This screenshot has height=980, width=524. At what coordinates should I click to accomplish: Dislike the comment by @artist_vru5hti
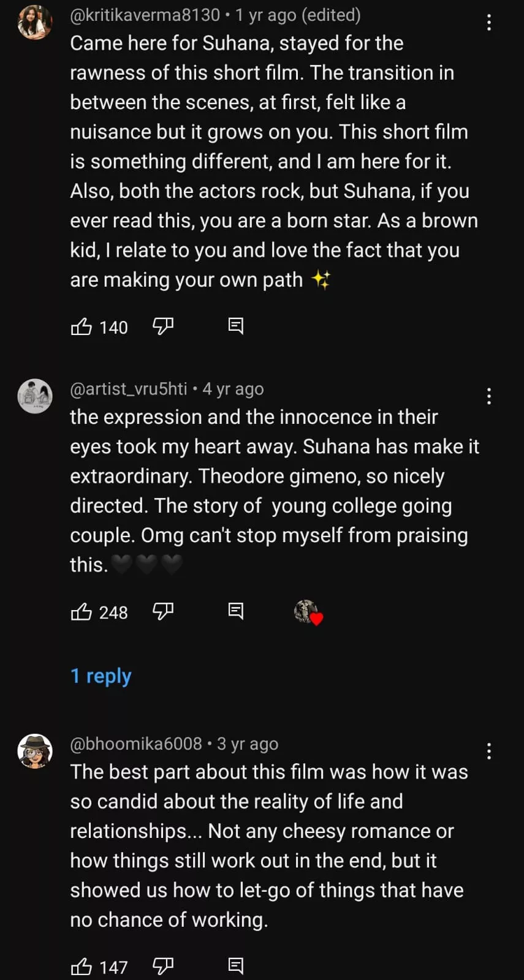click(x=163, y=611)
